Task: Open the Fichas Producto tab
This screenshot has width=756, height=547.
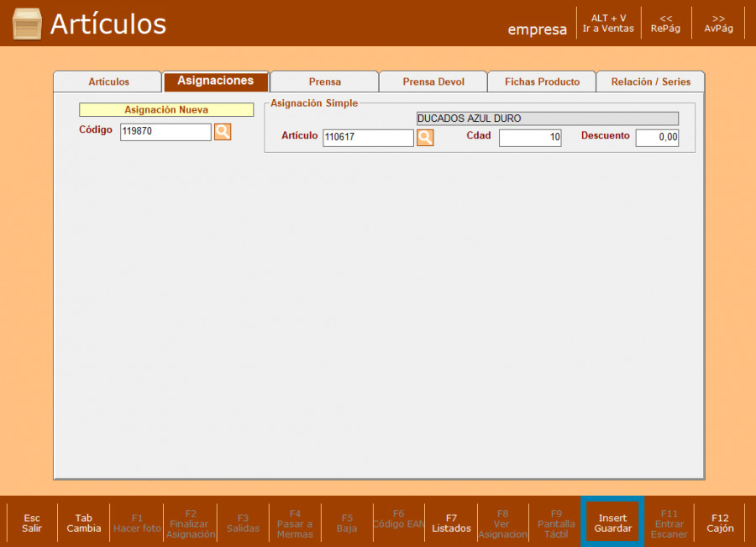Action: coord(542,82)
